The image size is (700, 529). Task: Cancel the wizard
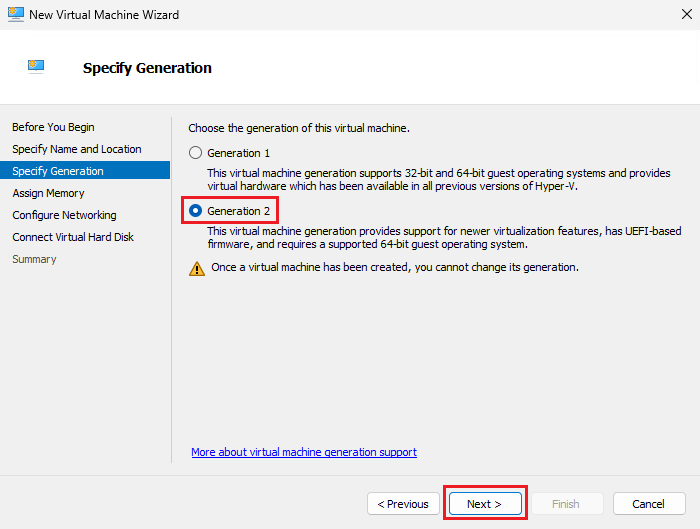(648, 504)
